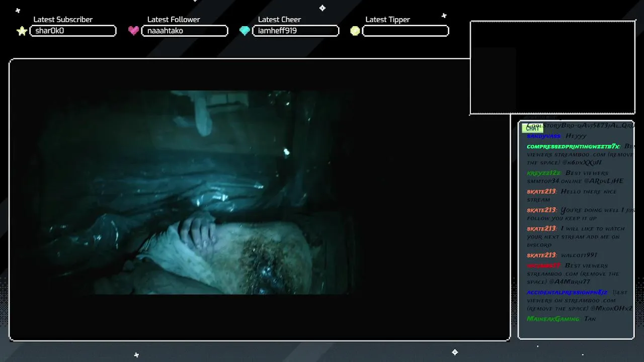Open MaineakGaming username in chat
Image resolution: width=644 pixels, height=362 pixels.
[x=553, y=319]
